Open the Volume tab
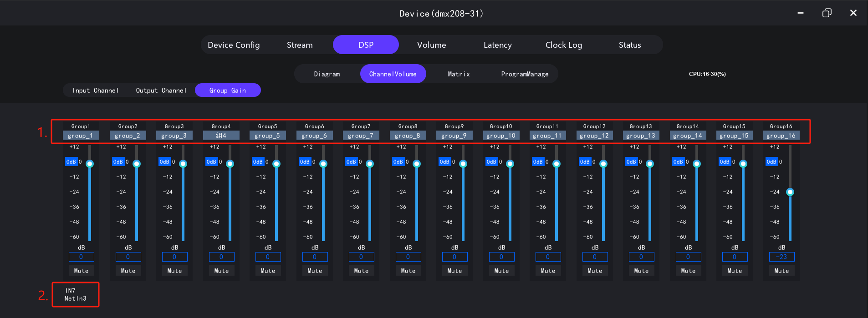 (x=431, y=45)
